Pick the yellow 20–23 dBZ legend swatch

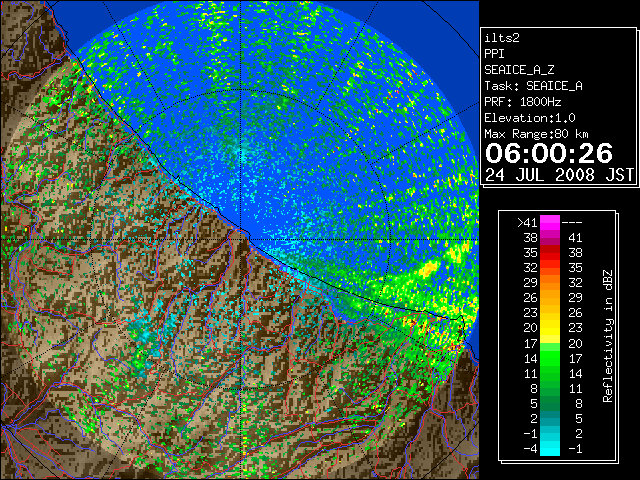(x=550, y=328)
